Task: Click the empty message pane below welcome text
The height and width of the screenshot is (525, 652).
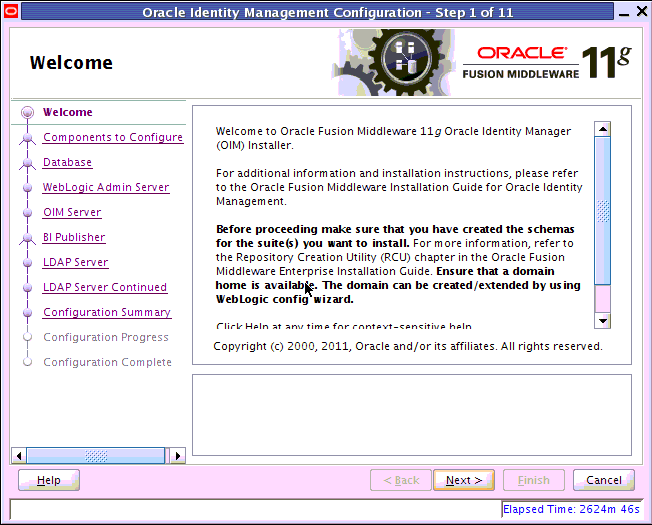Action: pyautogui.click(x=412, y=415)
